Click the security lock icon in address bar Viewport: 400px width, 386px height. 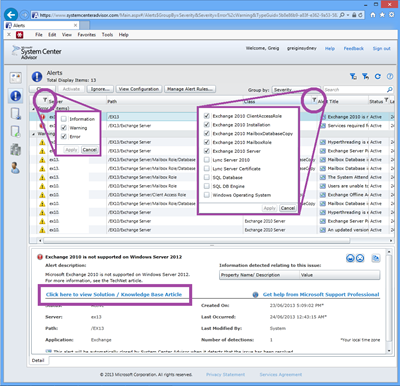pos(354,15)
